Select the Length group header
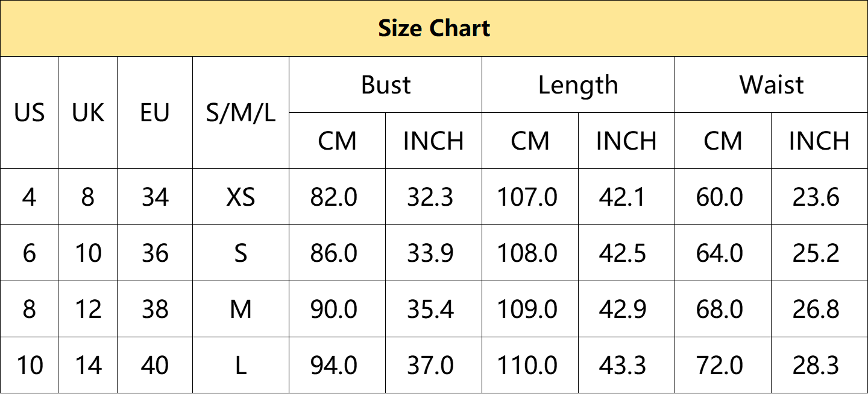This screenshot has width=868, height=394. 579,85
